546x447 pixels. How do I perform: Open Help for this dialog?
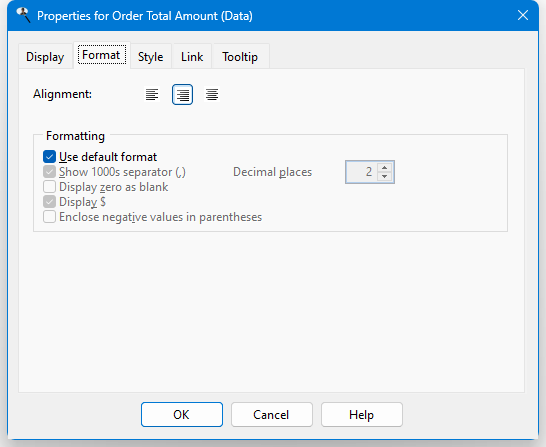362,415
